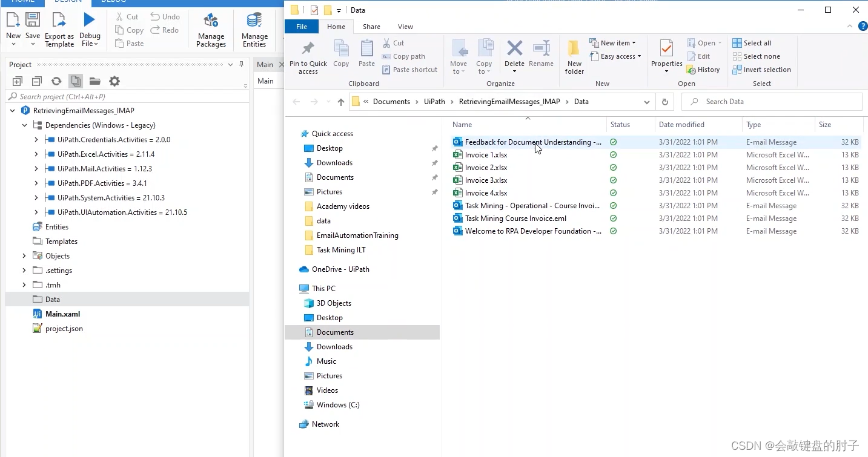Open the DESIGN ribbon tab in UiPath Studio

(x=68, y=2)
